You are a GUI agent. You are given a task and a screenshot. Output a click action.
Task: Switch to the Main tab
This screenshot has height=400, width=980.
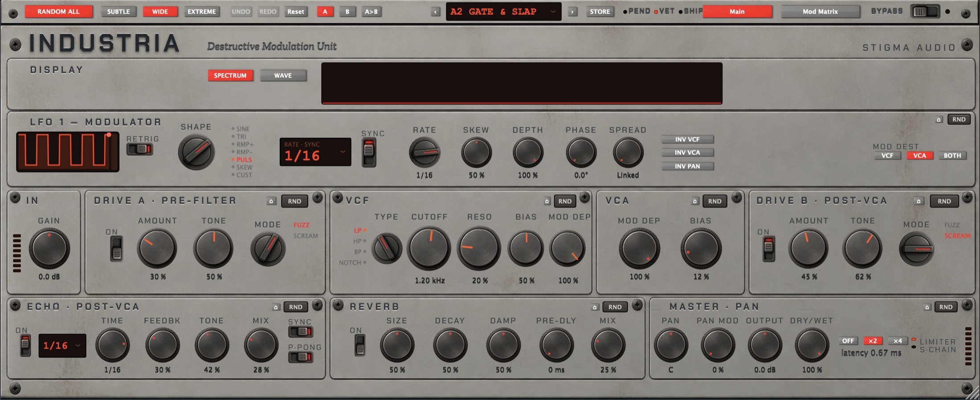point(737,12)
